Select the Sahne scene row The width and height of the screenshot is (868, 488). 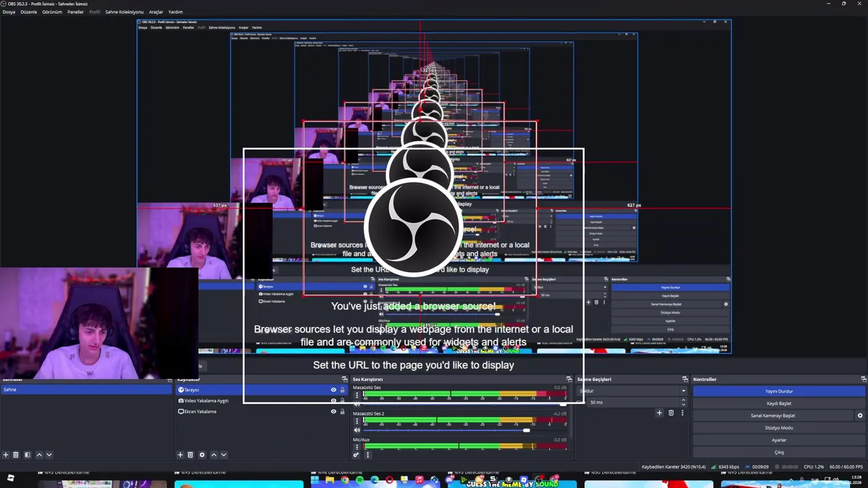(x=86, y=390)
